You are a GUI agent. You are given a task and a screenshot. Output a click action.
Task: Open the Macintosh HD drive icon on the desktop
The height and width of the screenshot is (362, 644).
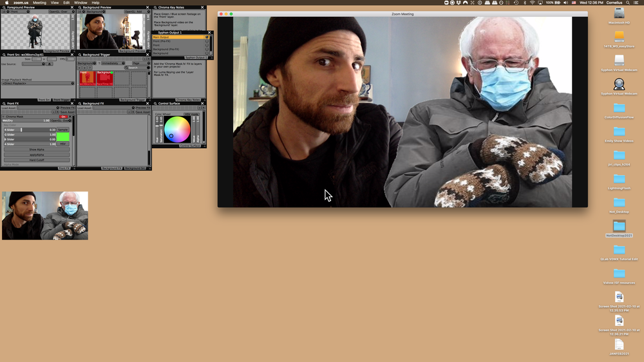tap(619, 13)
